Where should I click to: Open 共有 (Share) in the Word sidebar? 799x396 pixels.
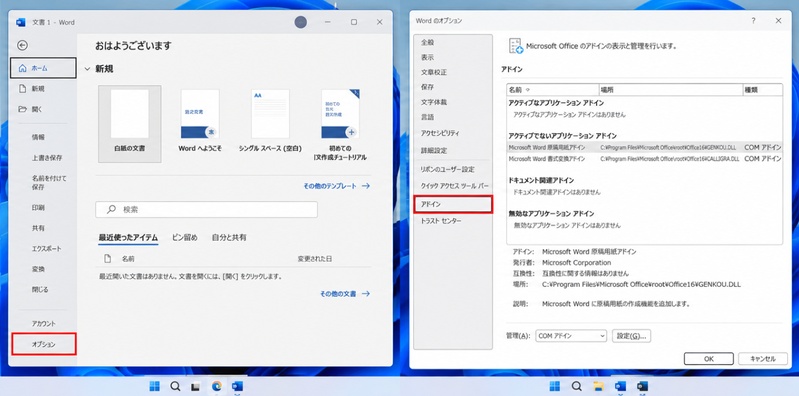[x=38, y=228]
